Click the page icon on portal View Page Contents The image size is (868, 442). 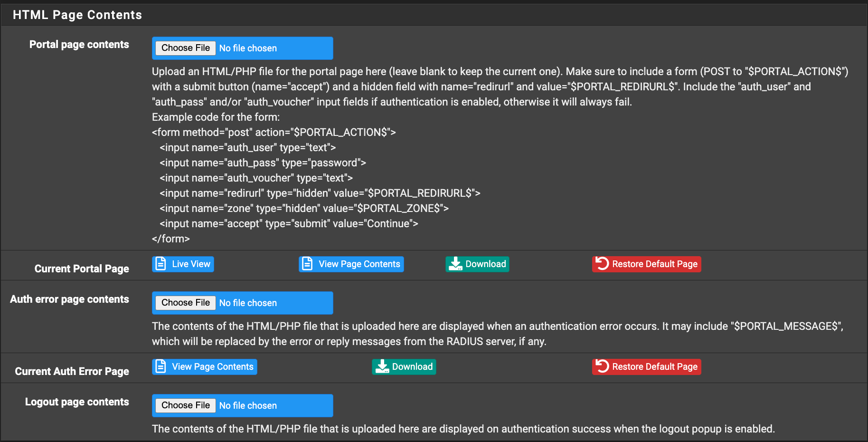pos(306,264)
